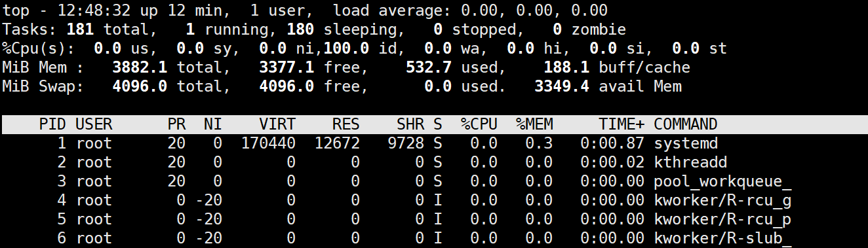Click the load average text
The height and width of the screenshot is (248, 868).
click(470, 10)
